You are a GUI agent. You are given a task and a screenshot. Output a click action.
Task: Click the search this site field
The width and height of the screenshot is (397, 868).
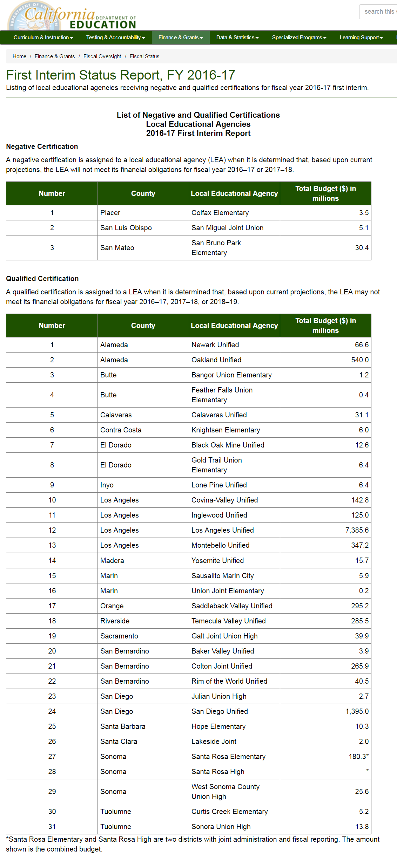tap(379, 12)
